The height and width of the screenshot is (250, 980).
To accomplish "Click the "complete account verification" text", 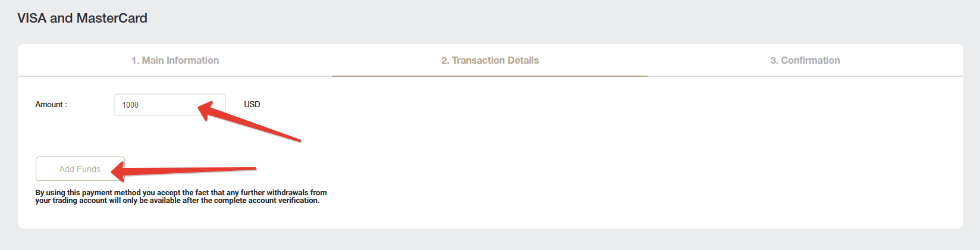I will 266,201.
